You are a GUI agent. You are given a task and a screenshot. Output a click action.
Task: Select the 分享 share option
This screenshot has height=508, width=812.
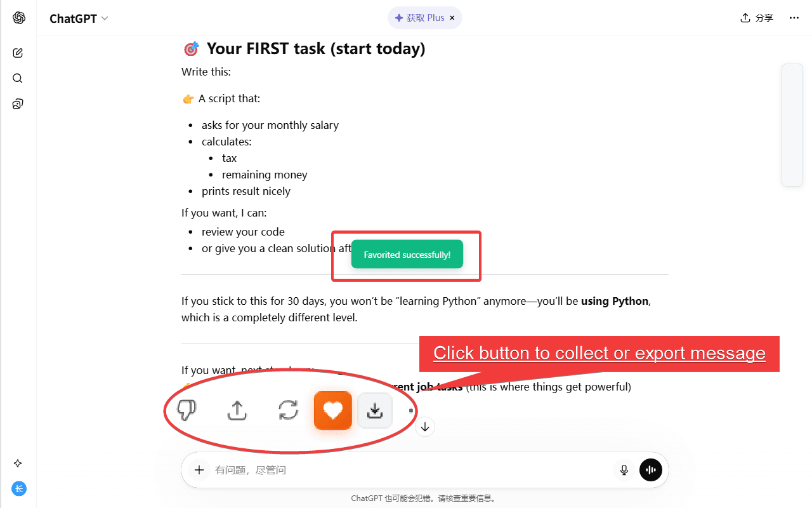click(x=757, y=18)
